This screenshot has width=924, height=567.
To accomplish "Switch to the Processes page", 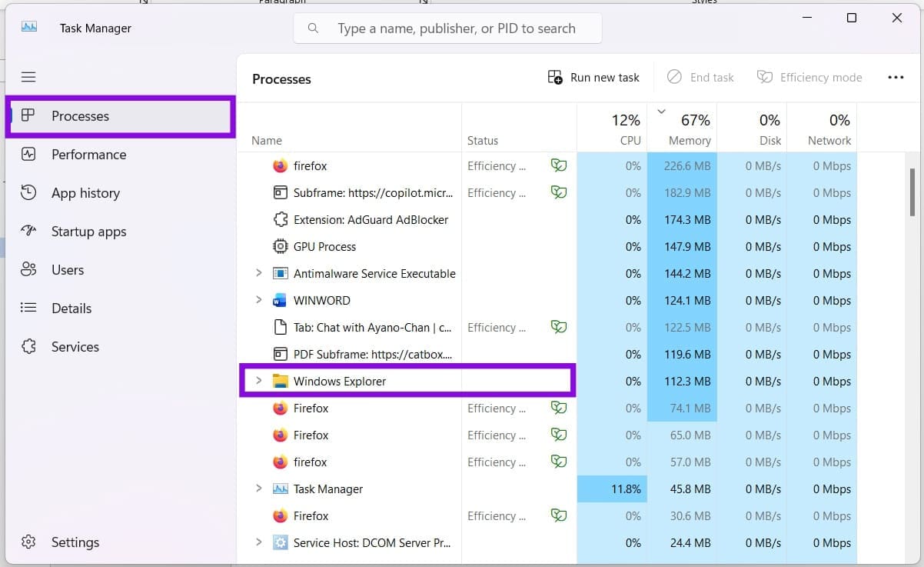I will pos(120,116).
